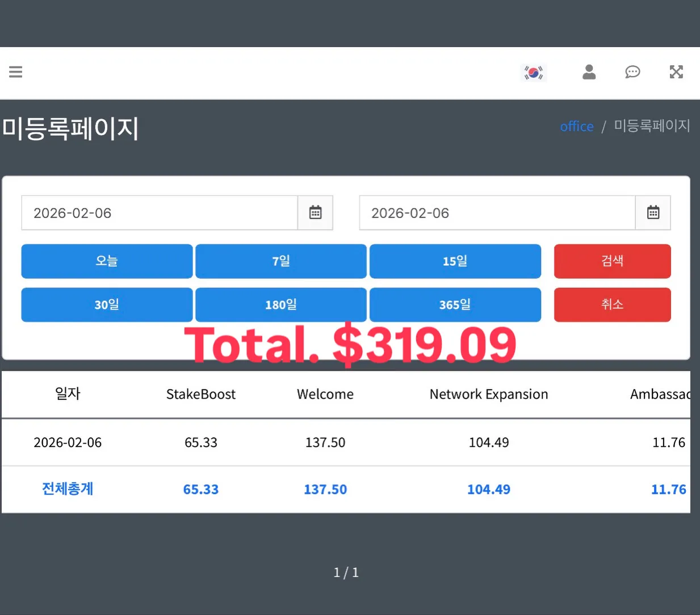
Task: Open calendar picker for end date
Action: pyautogui.click(x=653, y=213)
